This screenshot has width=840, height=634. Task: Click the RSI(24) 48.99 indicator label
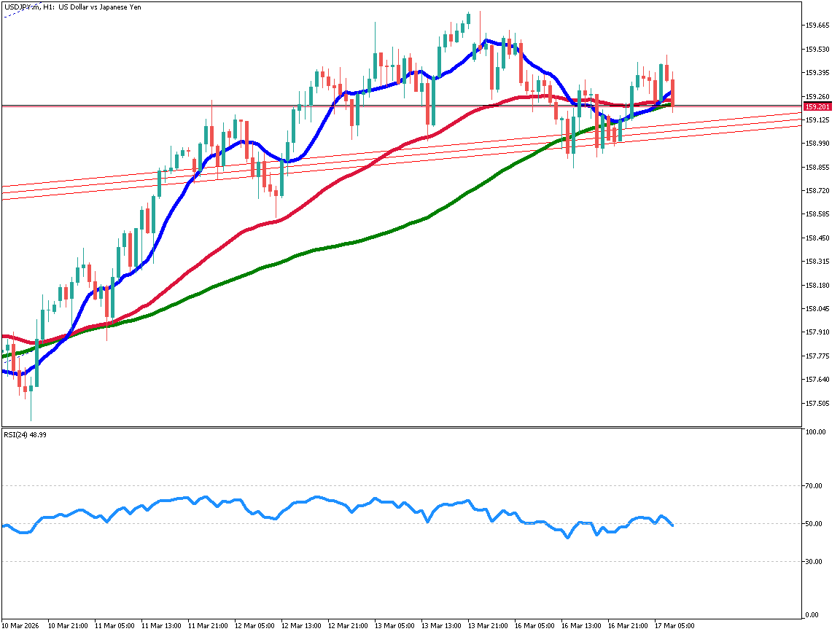[25, 434]
